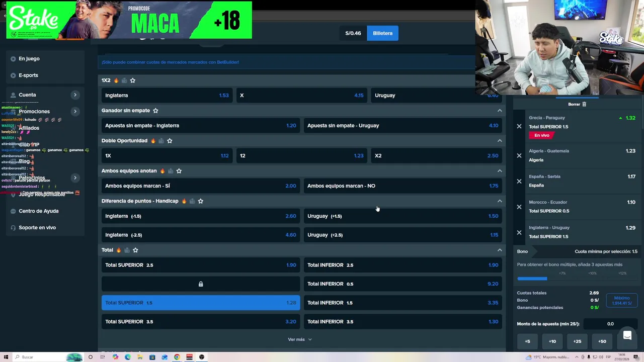The image size is (644, 362).
Task: Select Apuesta sin empate - Uruguay 4.10
Action: [x=403, y=126]
